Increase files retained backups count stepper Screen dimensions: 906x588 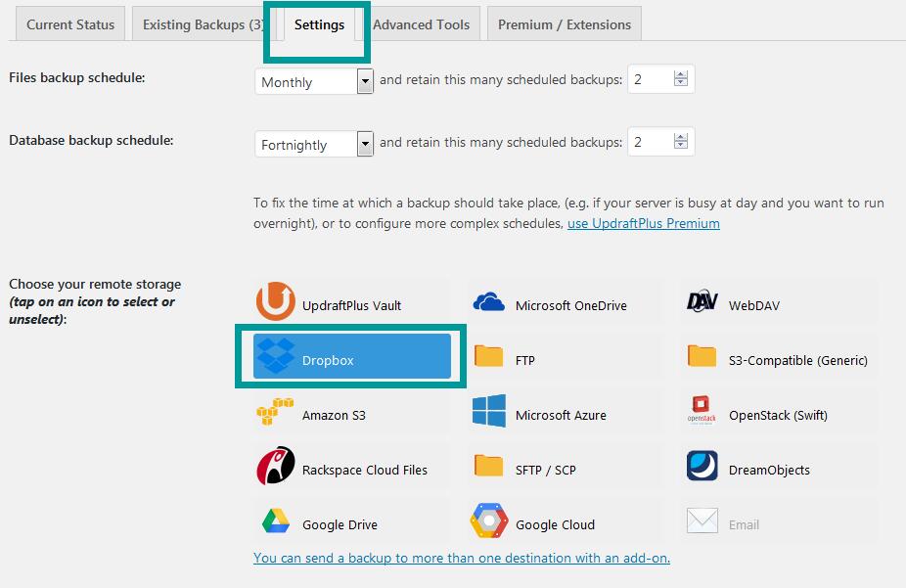[681, 75]
